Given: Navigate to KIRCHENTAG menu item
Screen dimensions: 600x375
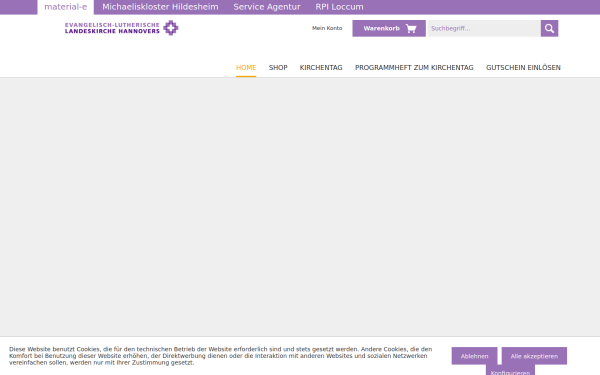Looking at the screenshot, I should (x=321, y=68).
